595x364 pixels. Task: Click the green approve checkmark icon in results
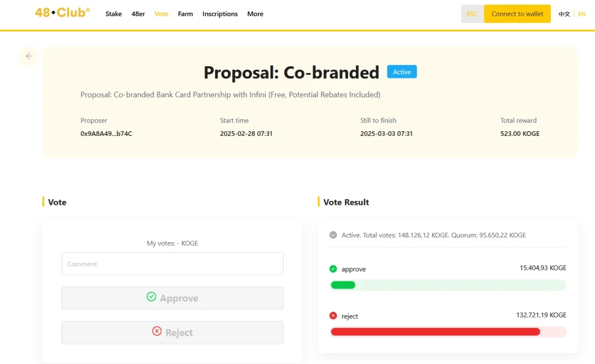click(x=333, y=269)
